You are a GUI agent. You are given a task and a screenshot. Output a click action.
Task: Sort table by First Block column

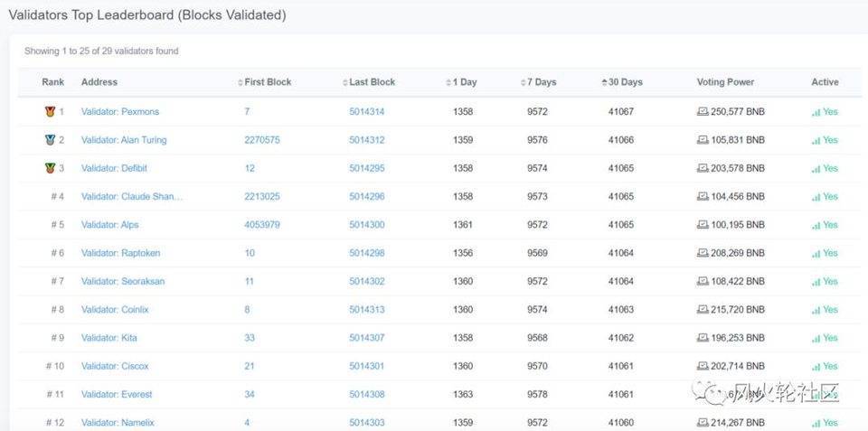coord(267,82)
